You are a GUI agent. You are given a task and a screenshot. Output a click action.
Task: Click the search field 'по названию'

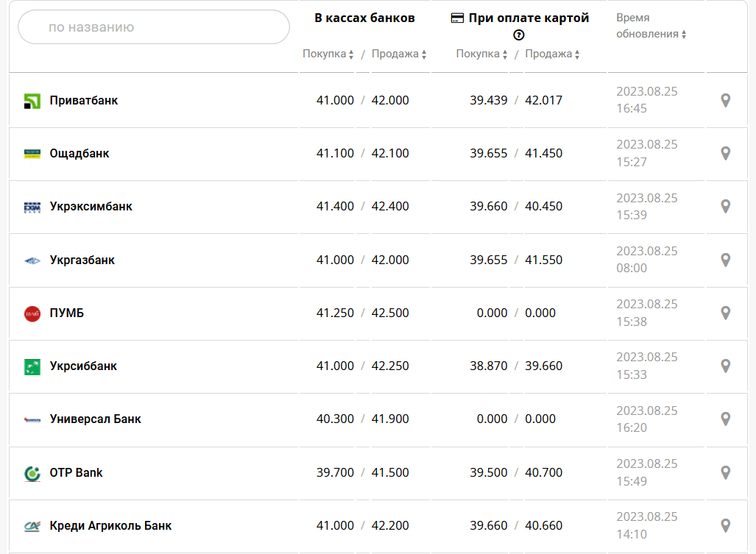(153, 27)
